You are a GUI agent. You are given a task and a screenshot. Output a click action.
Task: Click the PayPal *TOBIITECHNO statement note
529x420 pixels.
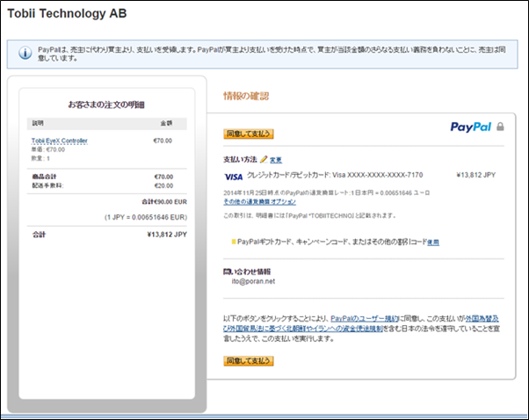click(x=309, y=215)
